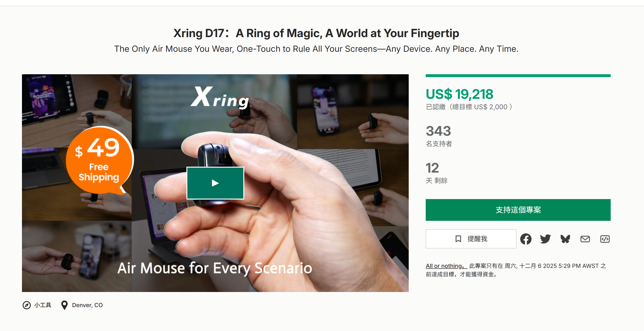Share project via email envelope icon
The image size is (644, 331).
click(585, 239)
